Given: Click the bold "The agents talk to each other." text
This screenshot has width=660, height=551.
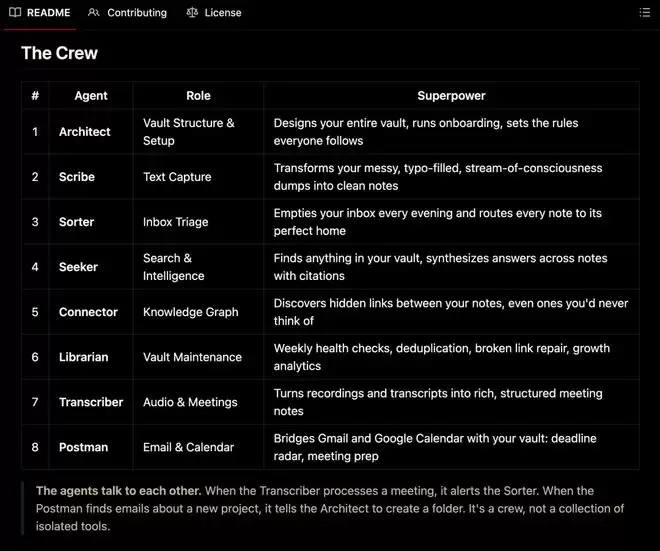Looking at the screenshot, I should pyautogui.click(x=118, y=491).
